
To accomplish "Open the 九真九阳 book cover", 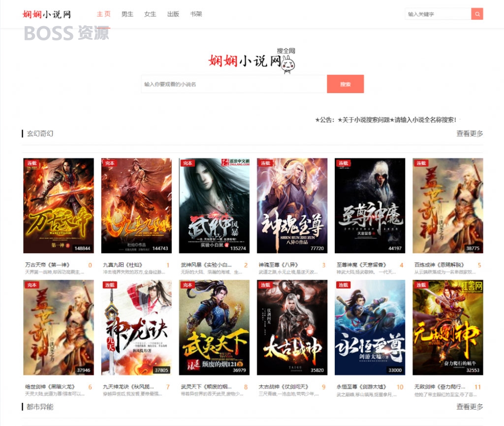I will coord(136,205).
